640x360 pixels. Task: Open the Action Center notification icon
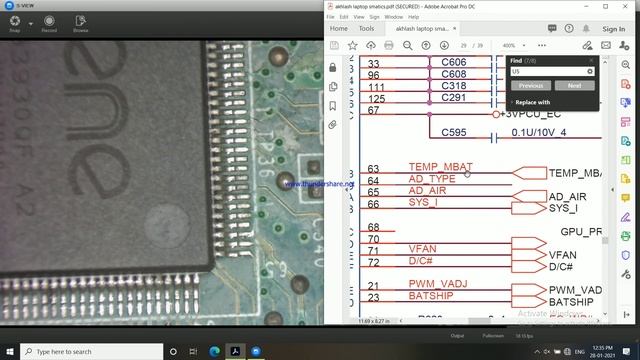[x=626, y=351]
